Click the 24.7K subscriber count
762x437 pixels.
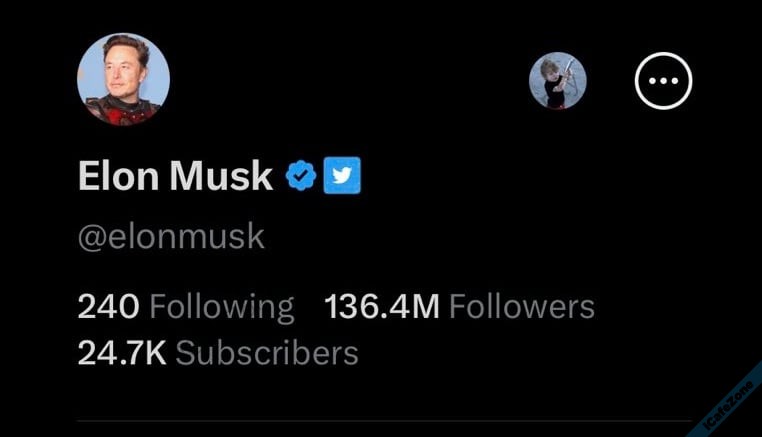121,352
